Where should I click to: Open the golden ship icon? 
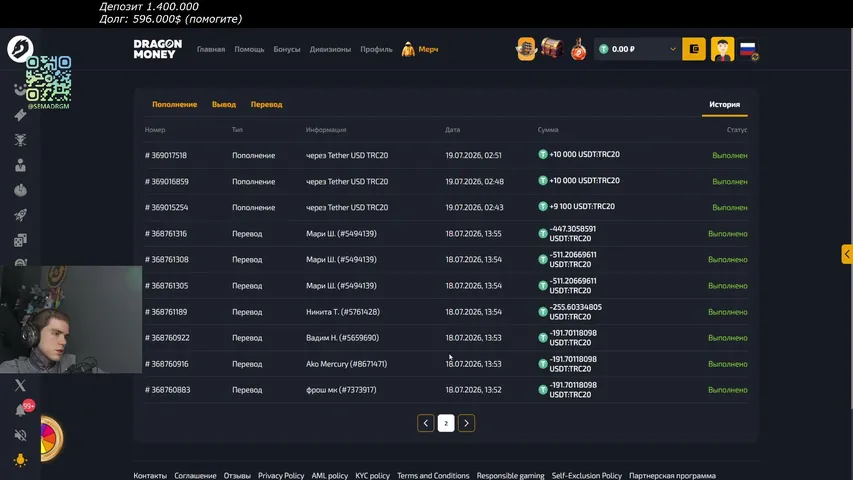[526, 49]
